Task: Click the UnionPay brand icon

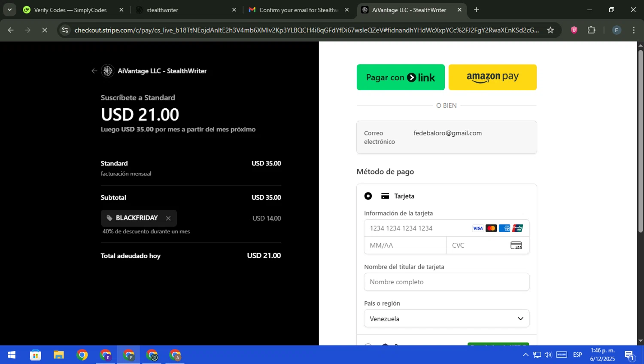Action: point(518,228)
